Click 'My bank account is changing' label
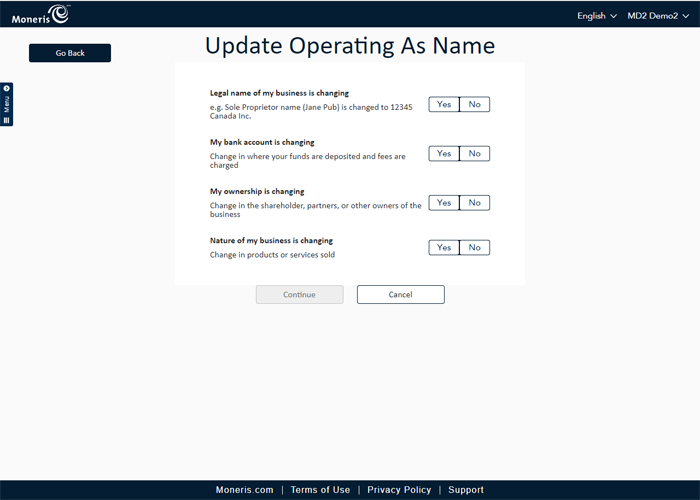 click(262, 142)
